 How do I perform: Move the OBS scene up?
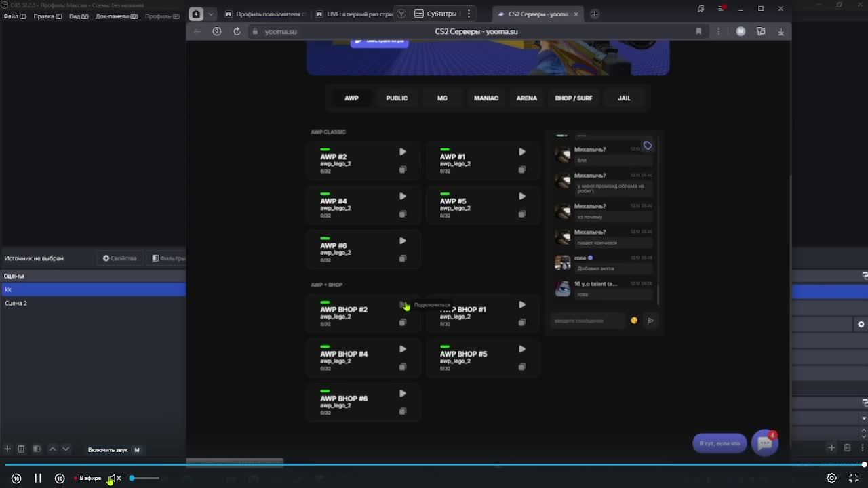point(52,449)
